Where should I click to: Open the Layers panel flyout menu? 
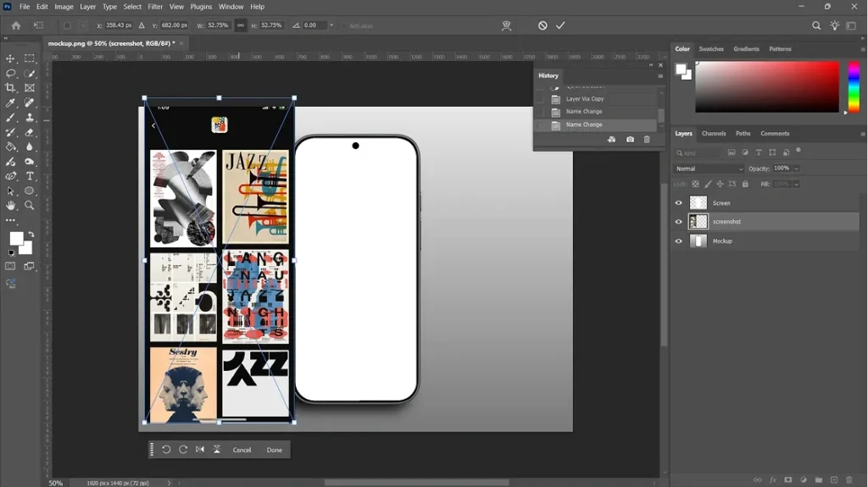(x=862, y=134)
